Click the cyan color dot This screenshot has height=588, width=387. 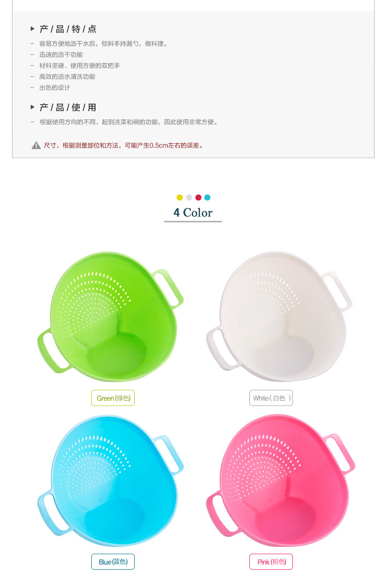207,197
